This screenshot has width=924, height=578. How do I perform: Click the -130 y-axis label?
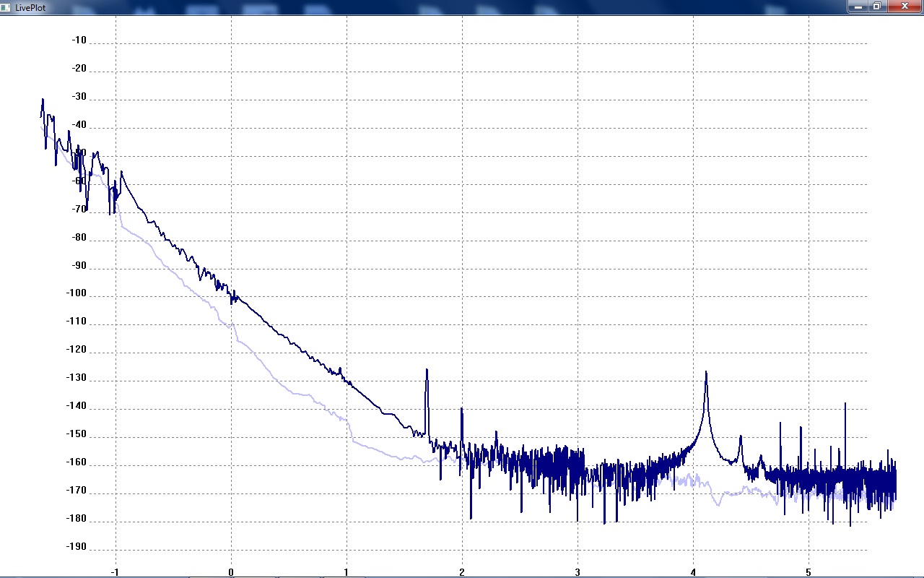coord(77,379)
